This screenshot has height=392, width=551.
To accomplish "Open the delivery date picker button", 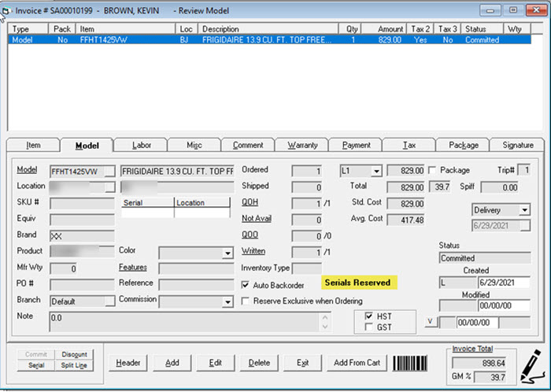I will [x=525, y=225].
